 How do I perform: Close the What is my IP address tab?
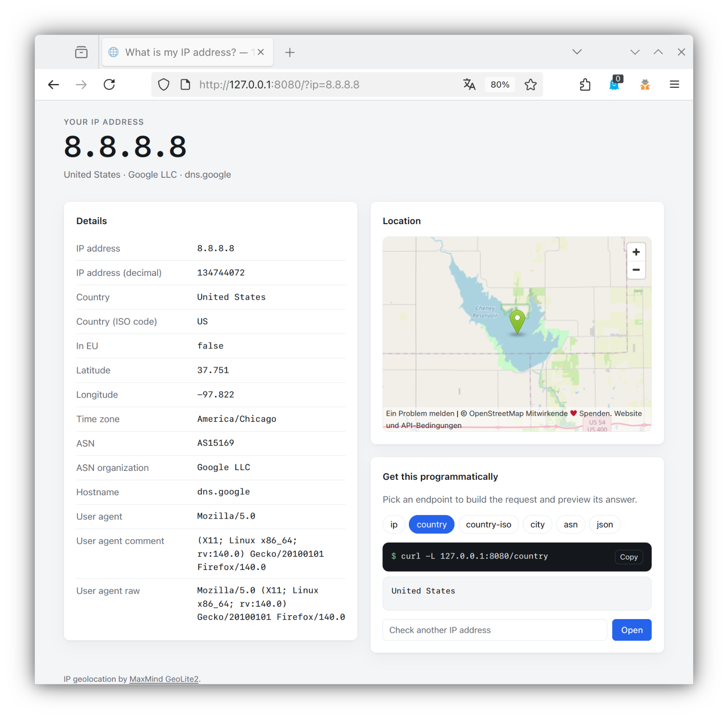[261, 52]
